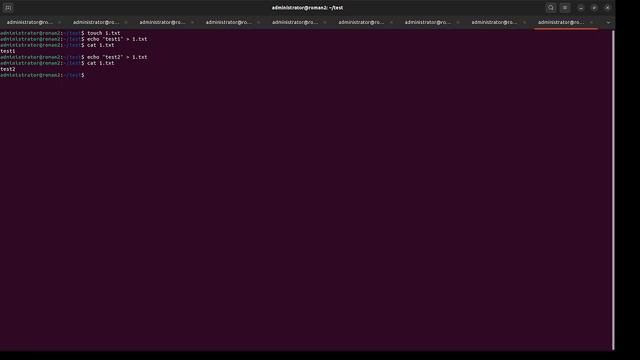This screenshot has height=360, width=640.
Task: Close the sixth terminal tab
Action: [391, 22]
